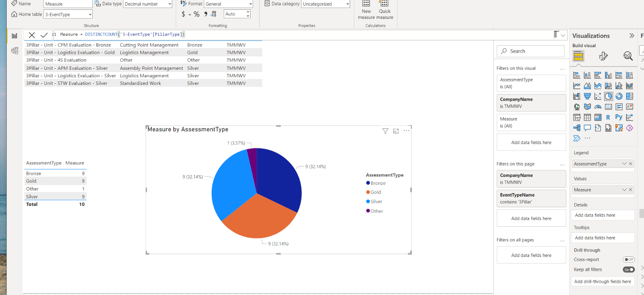
Task: Open focus mode on the pie chart
Action: click(396, 131)
